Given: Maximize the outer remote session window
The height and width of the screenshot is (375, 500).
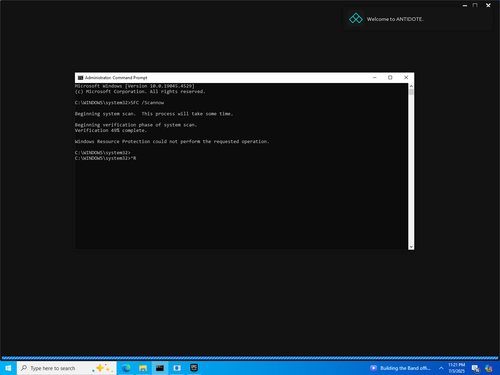Looking at the screenshot, I should tap(475, 5).
